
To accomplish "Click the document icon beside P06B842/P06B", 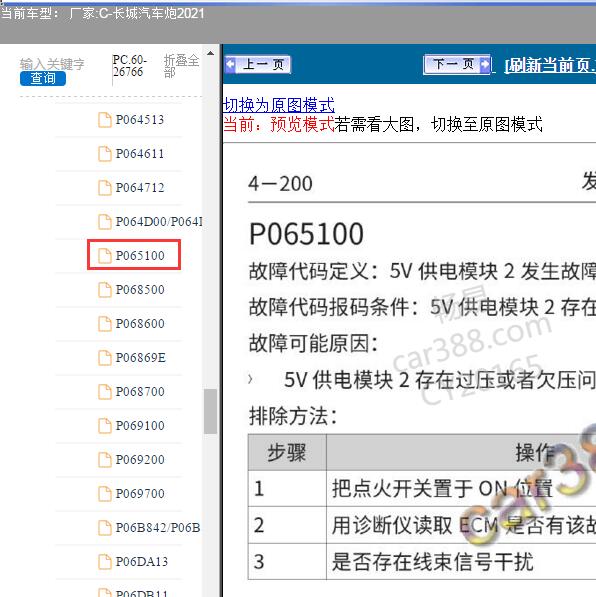I will (105, 528).
